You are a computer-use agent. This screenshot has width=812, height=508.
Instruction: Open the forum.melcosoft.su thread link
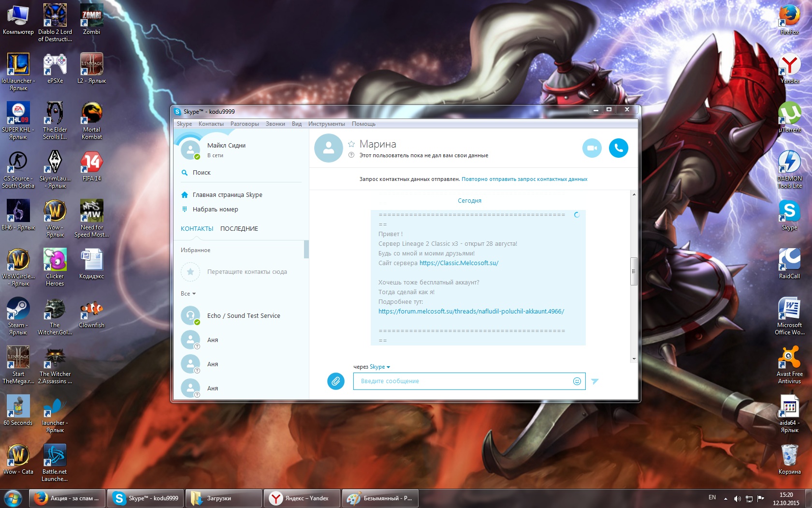pyautogui.click(x=471, y=312)
